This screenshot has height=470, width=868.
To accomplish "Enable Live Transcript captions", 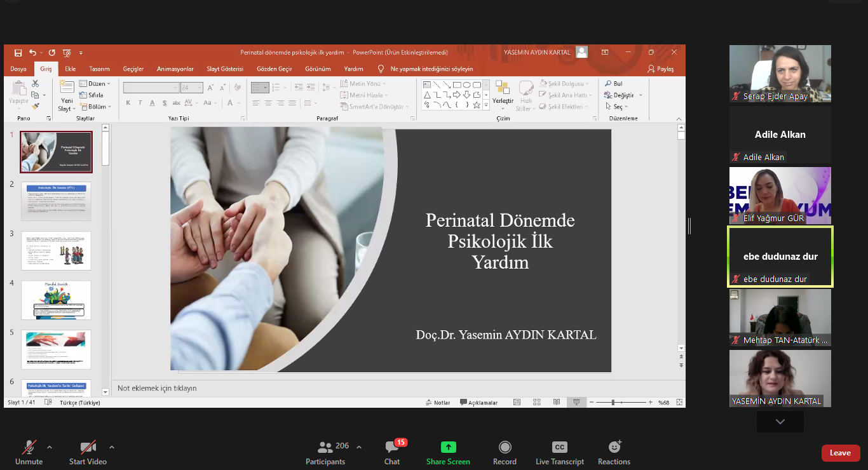I will point(559,453).
